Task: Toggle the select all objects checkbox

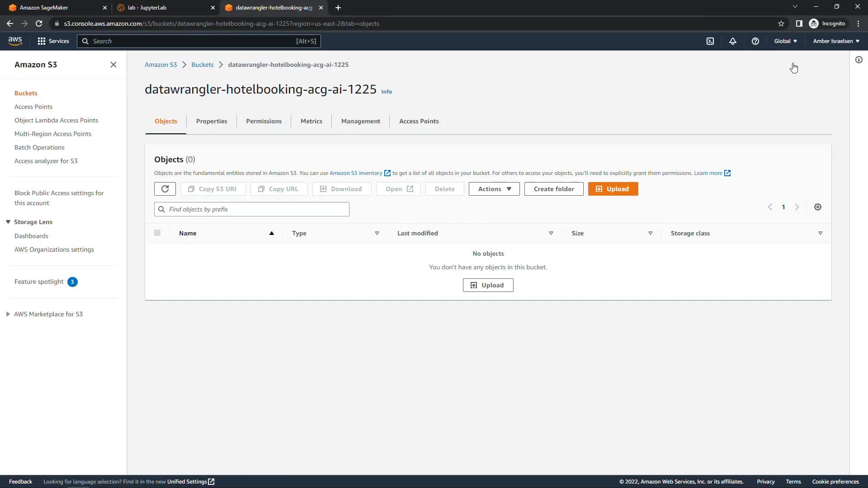Action: click(157, 233)
